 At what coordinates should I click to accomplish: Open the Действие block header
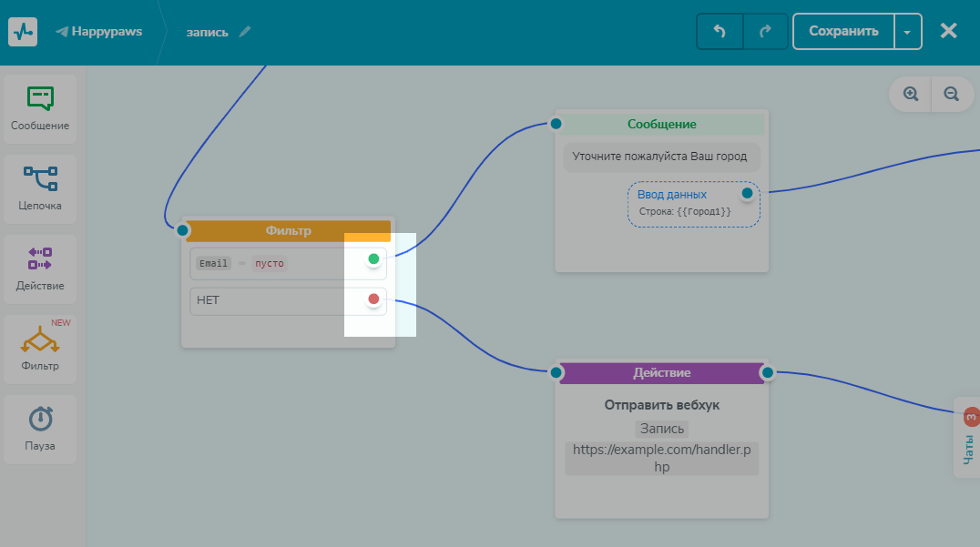661,373
